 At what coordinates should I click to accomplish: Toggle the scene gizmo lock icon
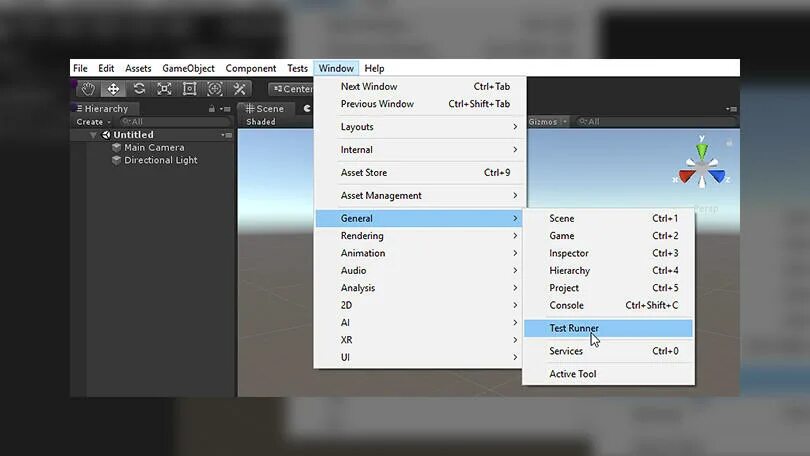(x=729, y=143)
